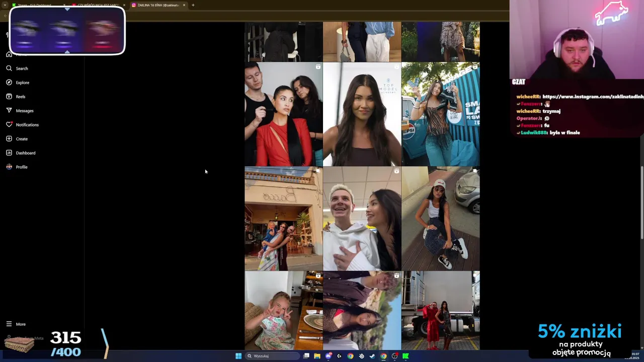Open Notifications heart icon
This screenshot has width=644, height=362.
click(x=9, y=125)
